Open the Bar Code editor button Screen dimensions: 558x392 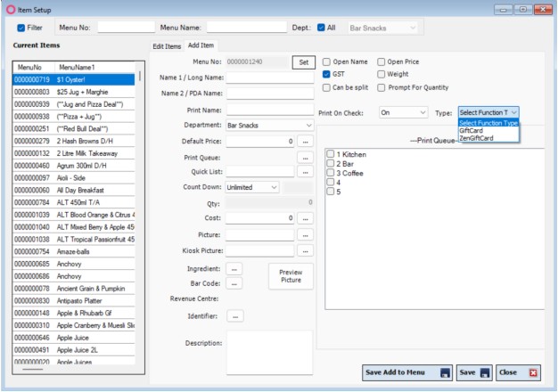pyautogui.click(x=235, y=283)
